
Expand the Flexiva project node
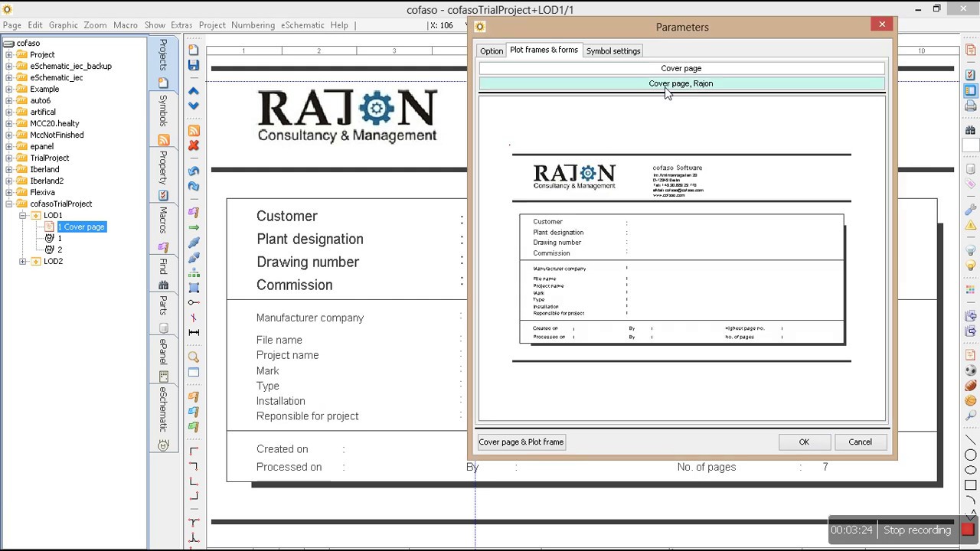9,192
